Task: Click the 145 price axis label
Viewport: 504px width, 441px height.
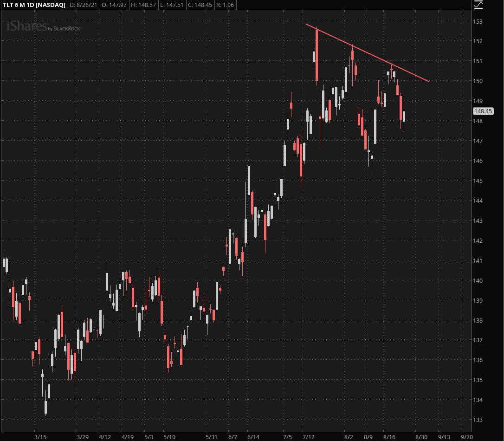Action: coord(478,181)
